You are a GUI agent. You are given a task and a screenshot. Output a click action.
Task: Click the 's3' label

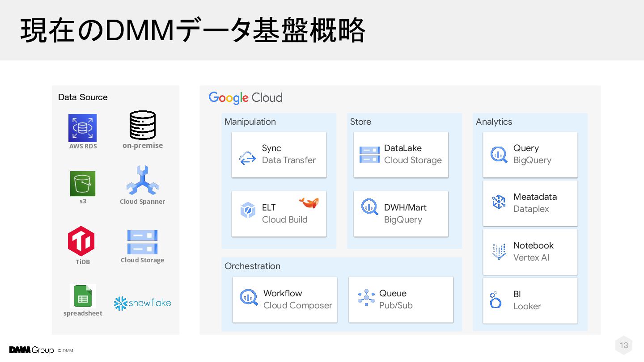click(x=83, y=201)
